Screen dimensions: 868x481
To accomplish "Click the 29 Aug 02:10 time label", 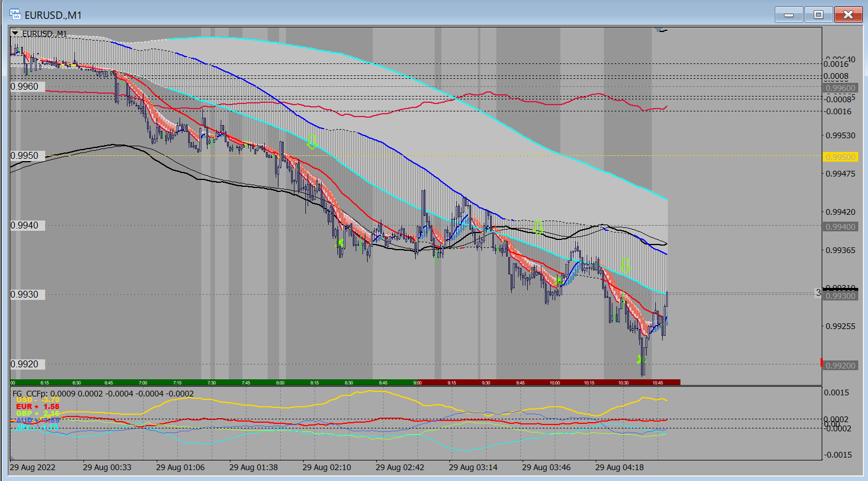I will 327,467.
